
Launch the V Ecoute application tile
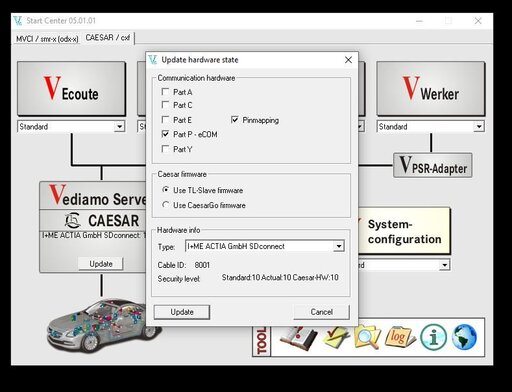click(71, 89)
